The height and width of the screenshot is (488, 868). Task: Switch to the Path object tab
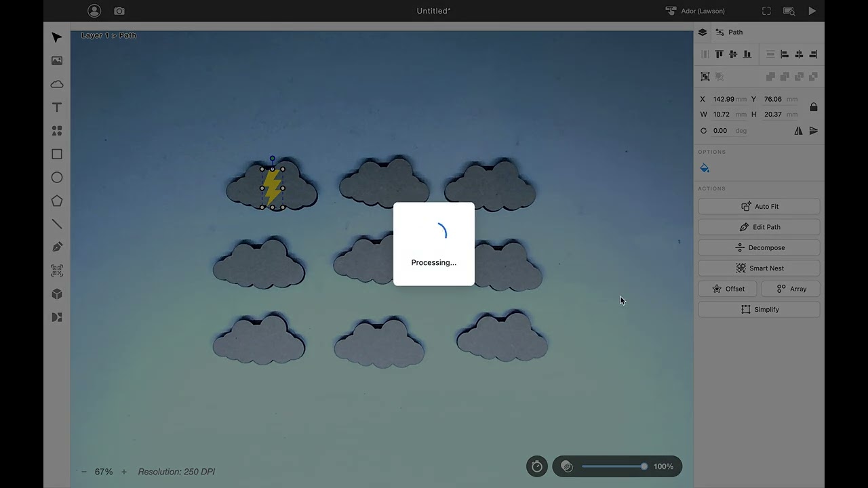(730, 32)
